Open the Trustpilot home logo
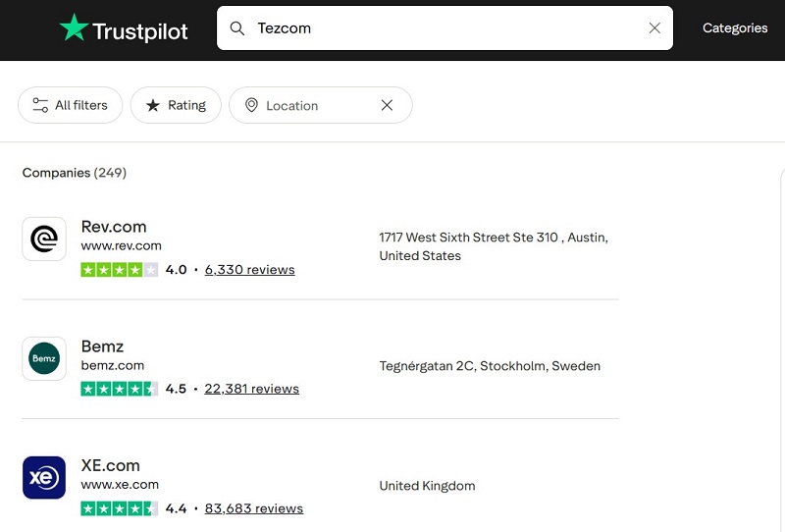 pos(124,28)
